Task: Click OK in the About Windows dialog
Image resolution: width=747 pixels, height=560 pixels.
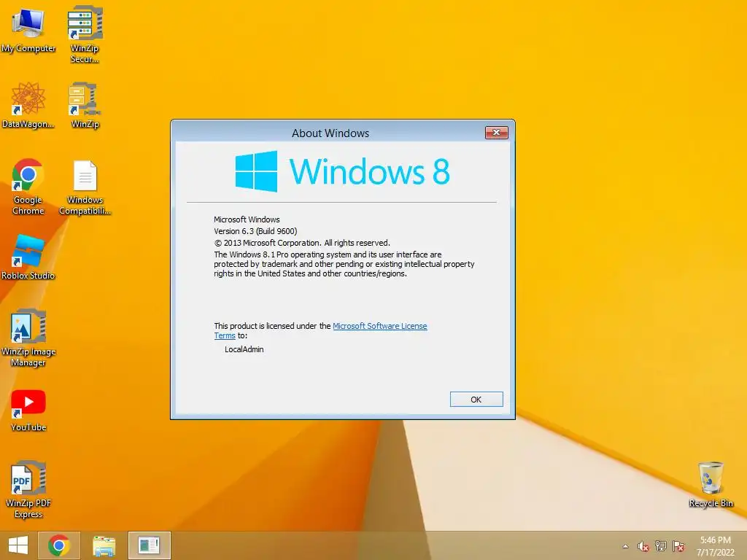Action: 476,400
